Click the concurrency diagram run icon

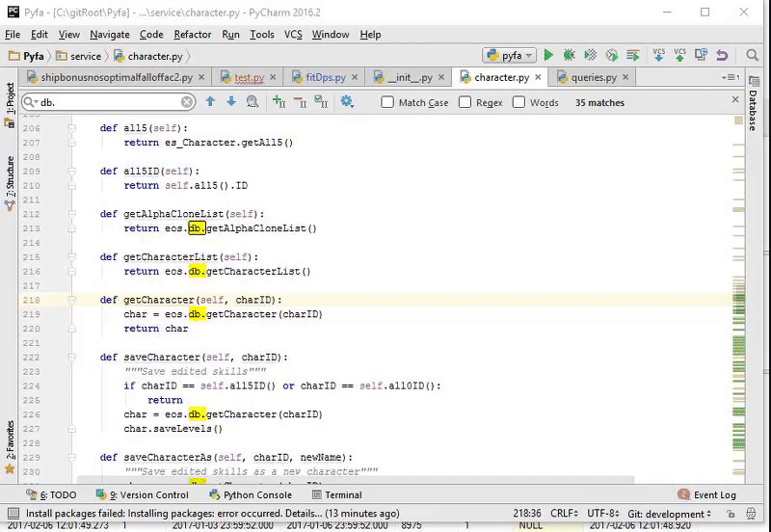633,55
